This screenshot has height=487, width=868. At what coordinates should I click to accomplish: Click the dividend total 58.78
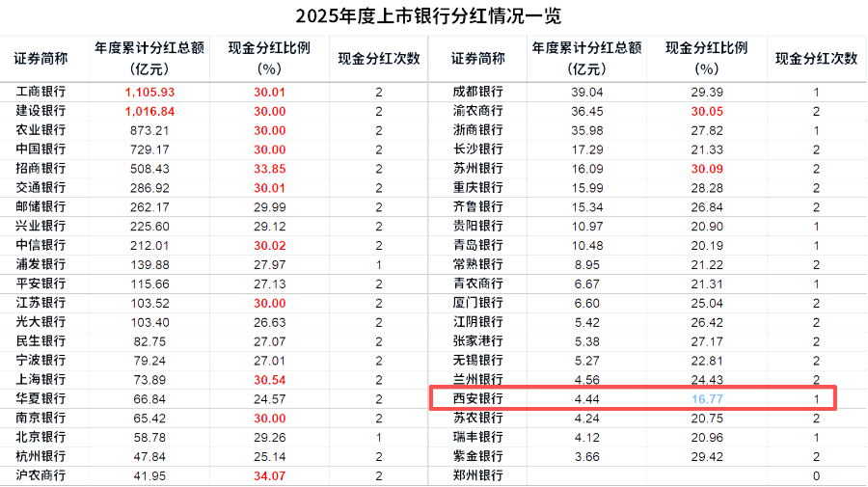click(149, 438)
